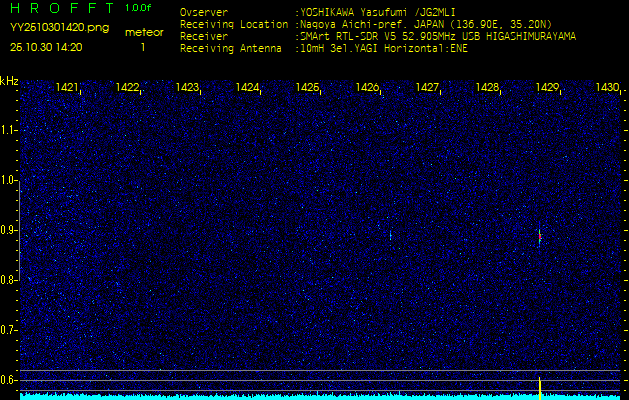Click the Ovserver label
This screenshot has width=629, height=400.
coord(204,12)
